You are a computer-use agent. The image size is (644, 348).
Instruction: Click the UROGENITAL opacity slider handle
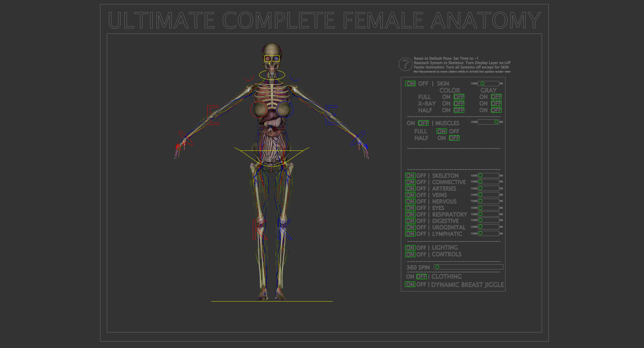[x=480, y=227]
